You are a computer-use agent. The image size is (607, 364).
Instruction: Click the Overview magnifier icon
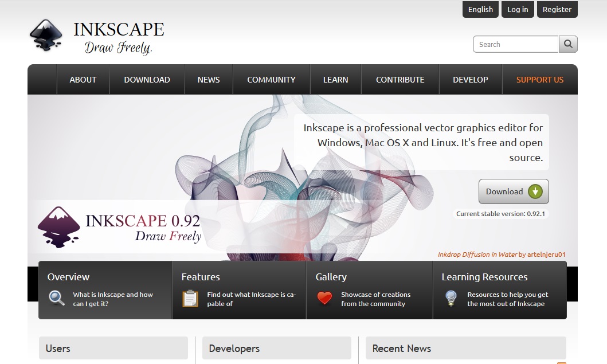click(x=57, y=298)
